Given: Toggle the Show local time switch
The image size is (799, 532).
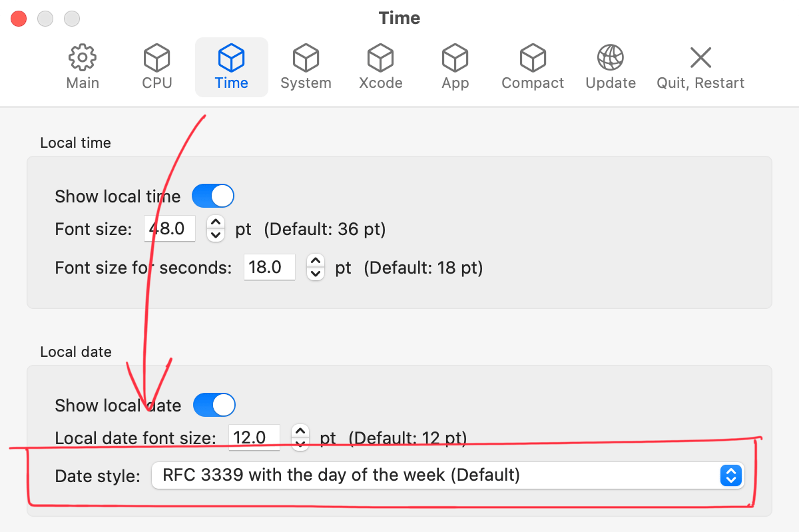Looking at the screenshot, I should pyautogui.click(x=213, y=196).
